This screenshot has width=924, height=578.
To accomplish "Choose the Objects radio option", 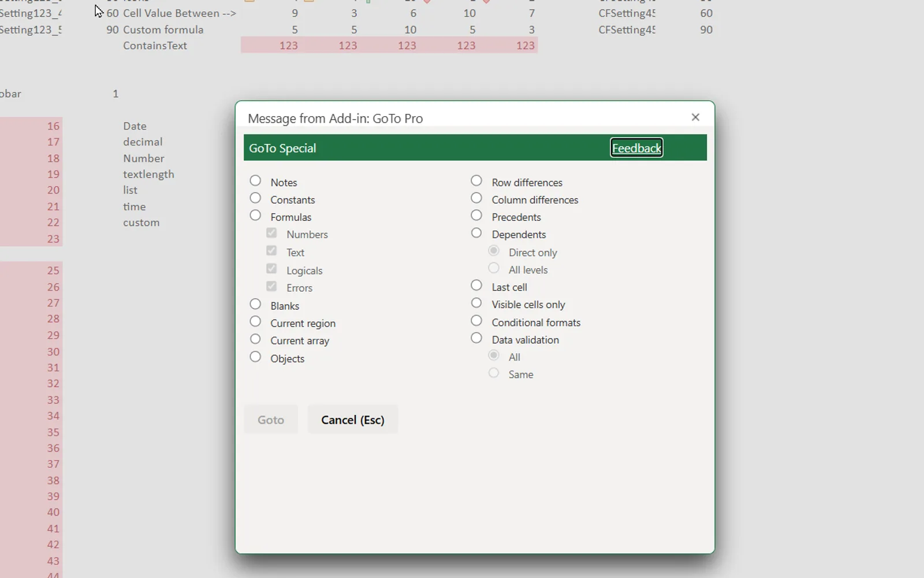I will pos(255,357).
